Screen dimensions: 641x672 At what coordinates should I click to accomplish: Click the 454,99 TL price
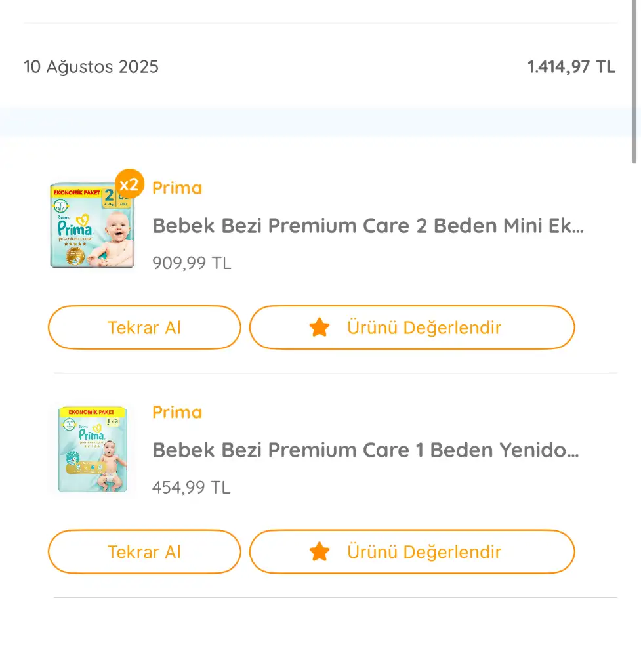coord(192,488)
